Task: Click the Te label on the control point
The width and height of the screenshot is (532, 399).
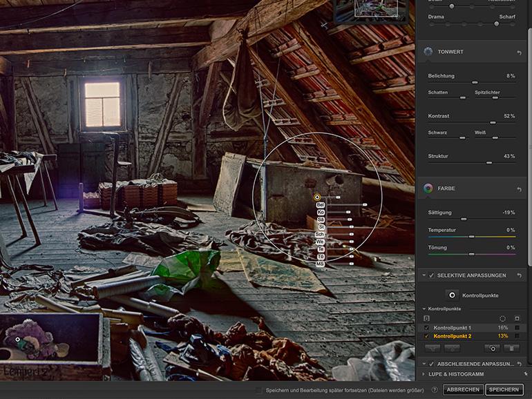Action: click(x=321, y=249)
